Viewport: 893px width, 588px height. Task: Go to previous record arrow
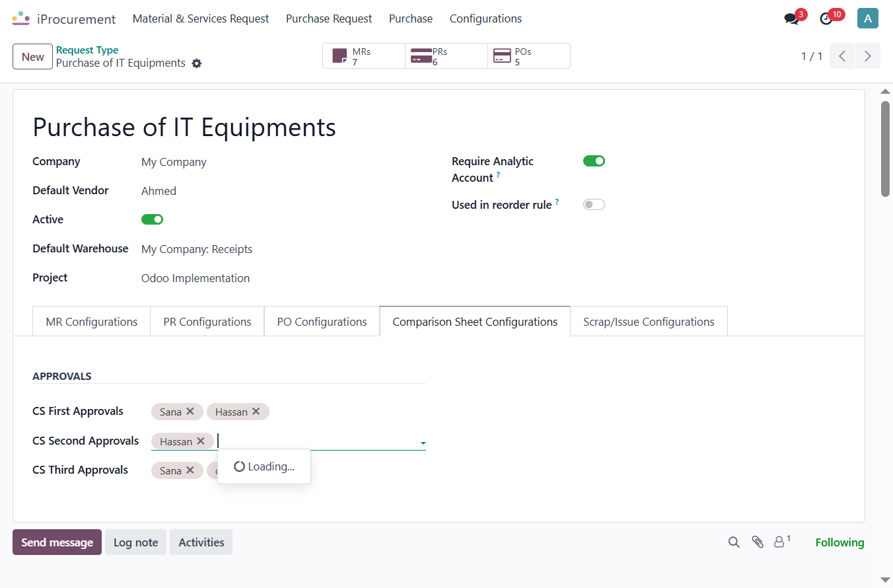pos(842,56)
